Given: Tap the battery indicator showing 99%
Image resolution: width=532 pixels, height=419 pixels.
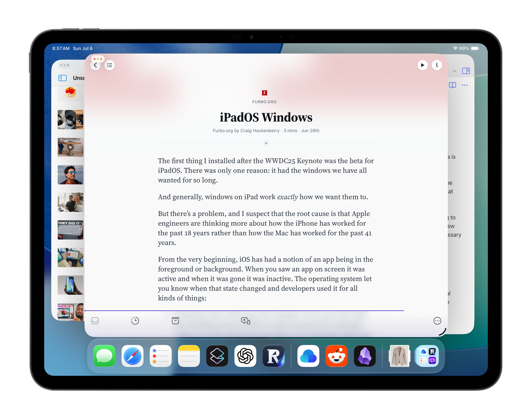Looking at the screenshot, I should click(469, 48).
